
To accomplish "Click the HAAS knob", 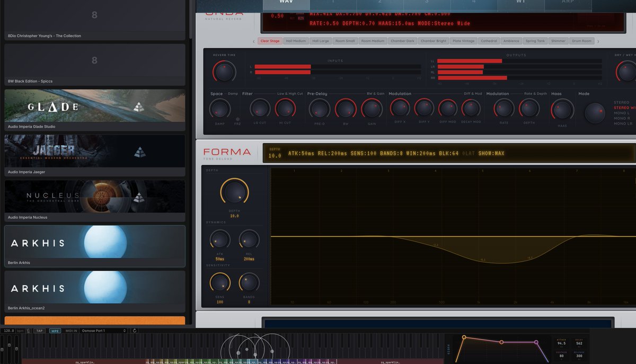I will pyautogui.click(x=562, y=110).
